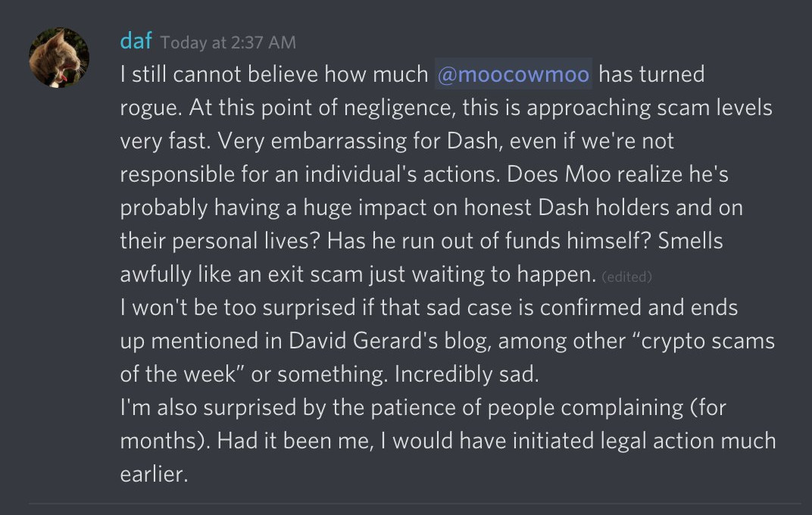Click the phrase "David Gerard's blog"

389,341
